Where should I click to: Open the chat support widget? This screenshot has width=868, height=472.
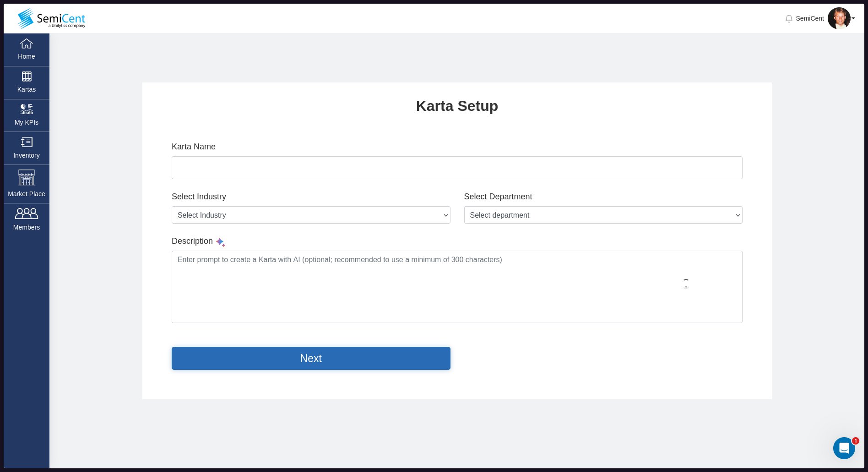pyautogui.click(x=844, y=448)
